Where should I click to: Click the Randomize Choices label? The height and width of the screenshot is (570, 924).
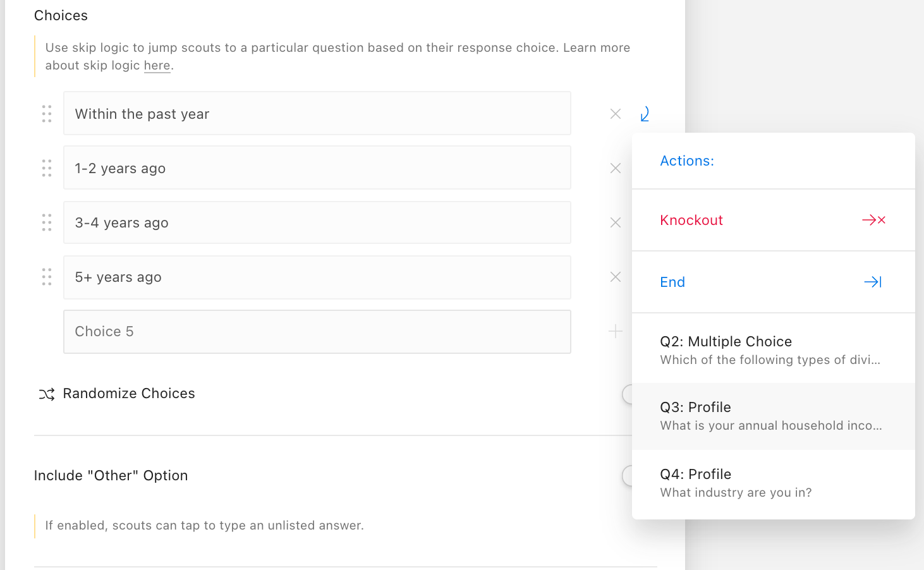click(x=129, y=393)
